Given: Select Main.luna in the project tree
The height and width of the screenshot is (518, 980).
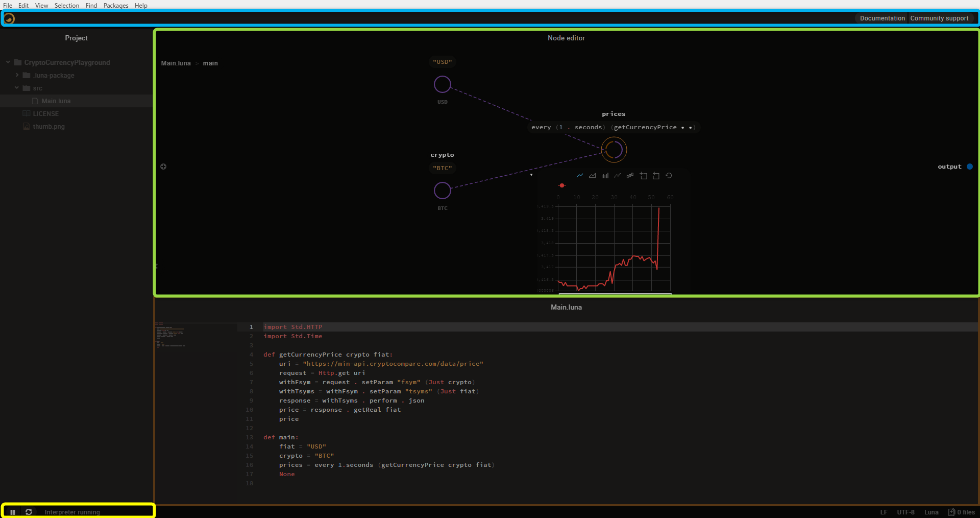Looking at the screenshot, I should pyautogui.click(x=56, y=101).
